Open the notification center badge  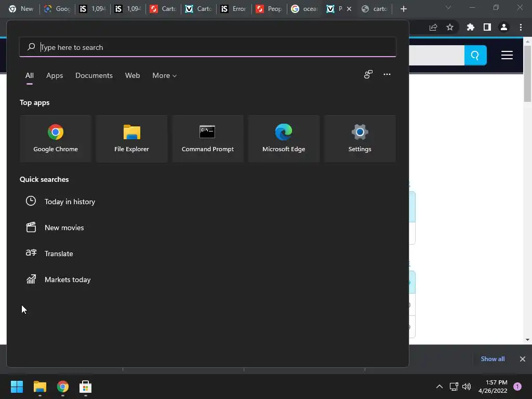517,387
